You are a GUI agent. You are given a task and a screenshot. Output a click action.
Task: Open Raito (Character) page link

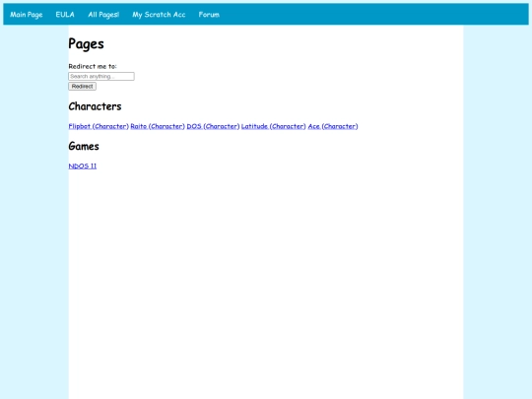[158, 126]
